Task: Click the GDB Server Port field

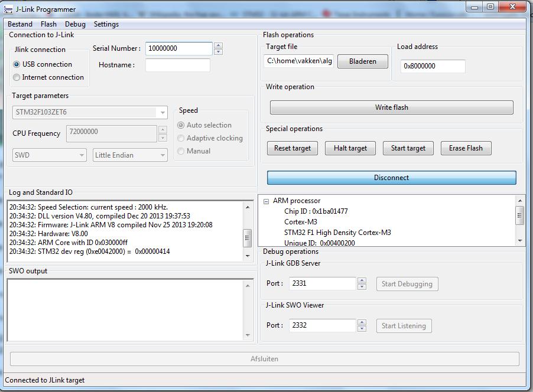Action: 322,283
